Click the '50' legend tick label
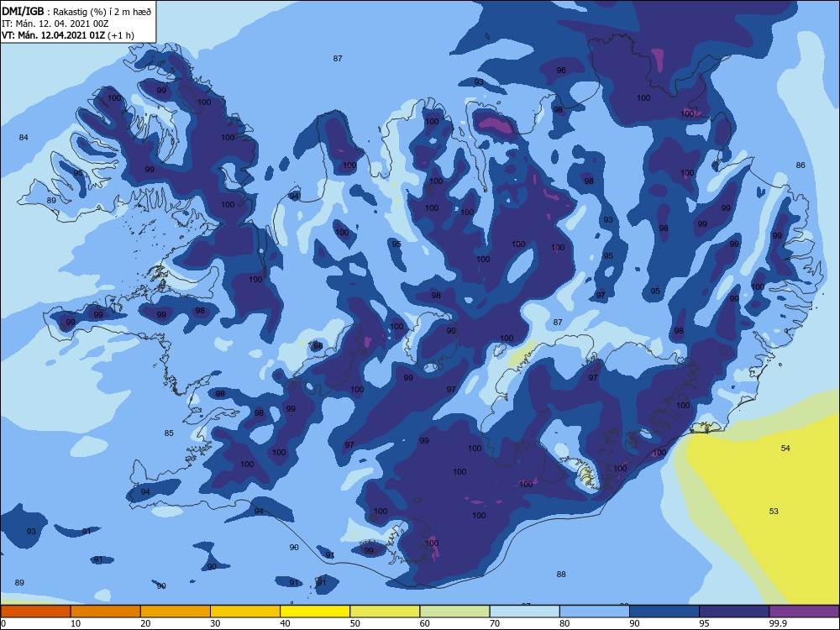The width and height of the screenshot is (840, 630). pos(354,623)
